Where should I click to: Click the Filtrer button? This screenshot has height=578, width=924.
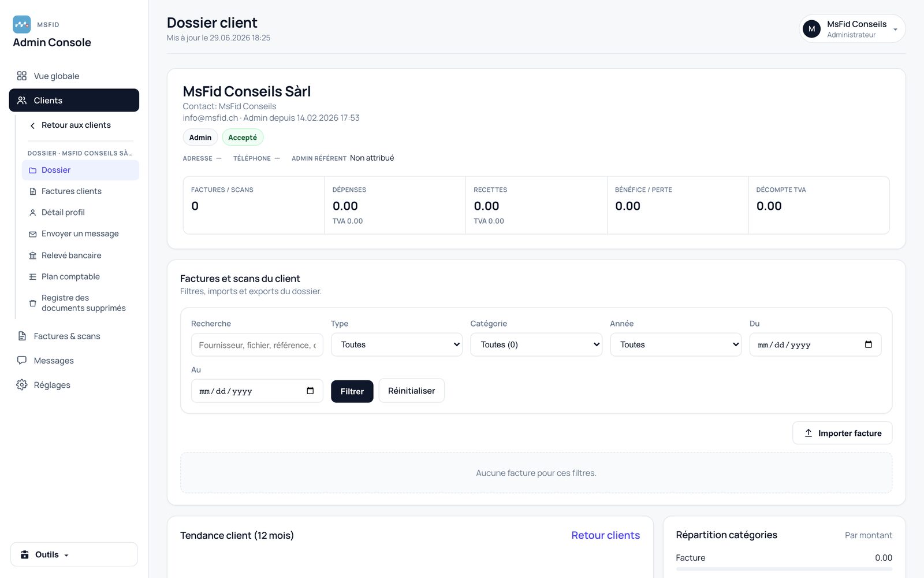coord(352,391)
